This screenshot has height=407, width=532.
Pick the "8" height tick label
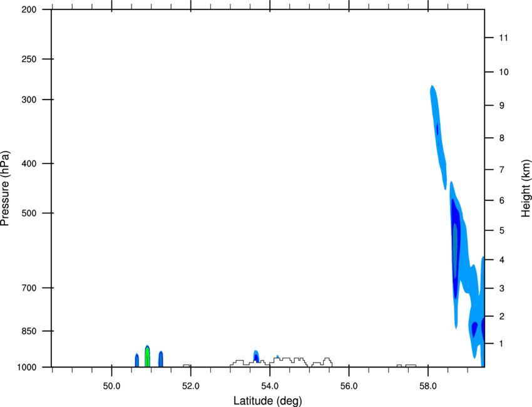(501, 138)
